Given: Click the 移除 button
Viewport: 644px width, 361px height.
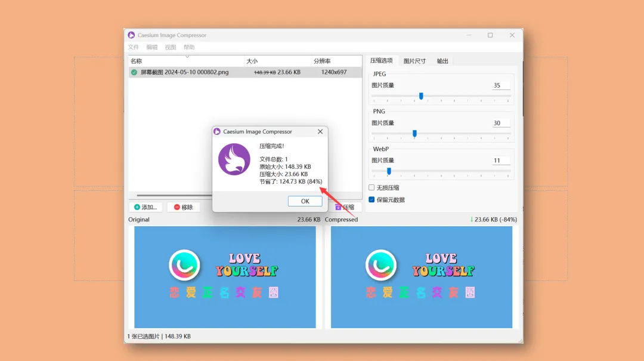Looking at the screenshot, I should (x=183, y=207).
